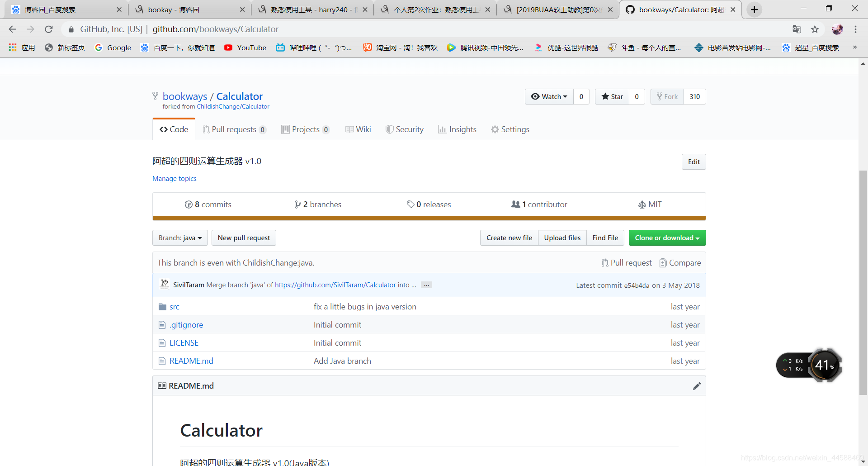
Task: Switch to the 熟悉使用工具 - harry240 tab
Action: click(x=312, y=10)
